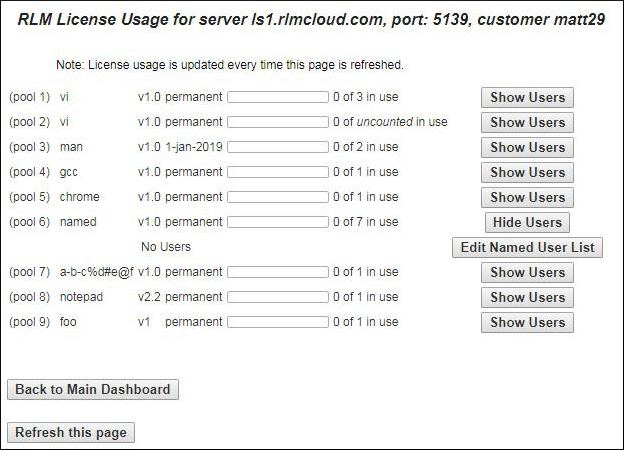Show users for gcc pool 4
Viewport: 624px width, 450px height.
527,172
